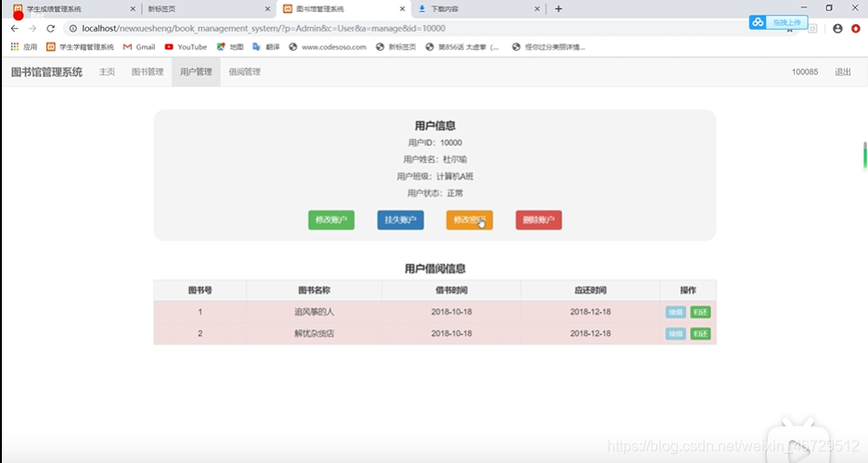Open the 第856话 太虚拳 bookmark
Screen dimensions: 868x463
click(462, 47)
